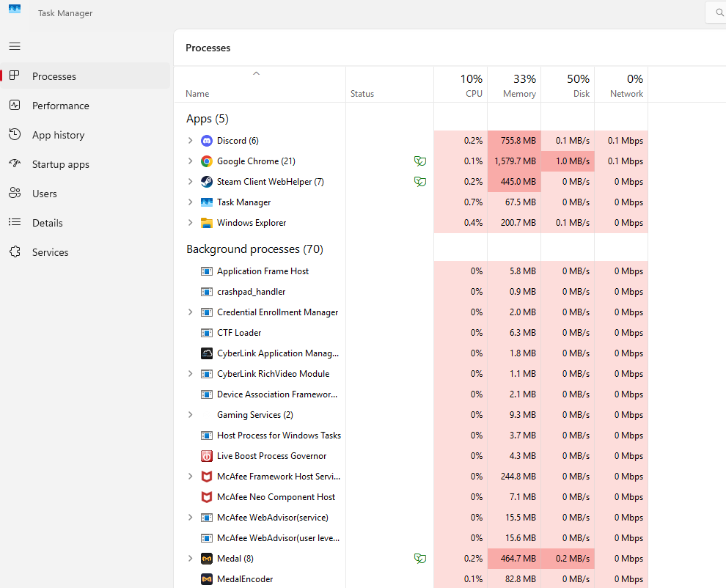Open the App history page
The width and height of the screenshot is (726, 588).
click(x=85, y=135)
